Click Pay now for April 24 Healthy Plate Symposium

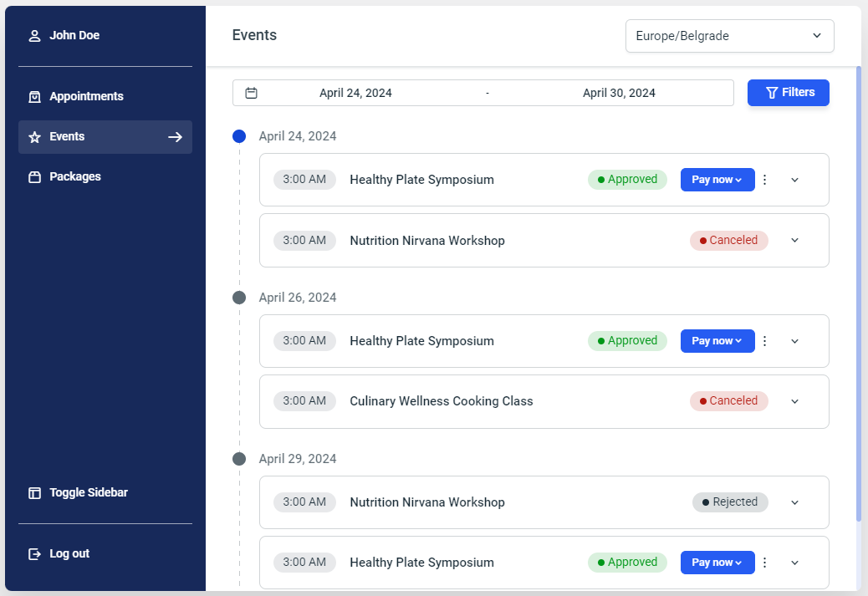717,179
